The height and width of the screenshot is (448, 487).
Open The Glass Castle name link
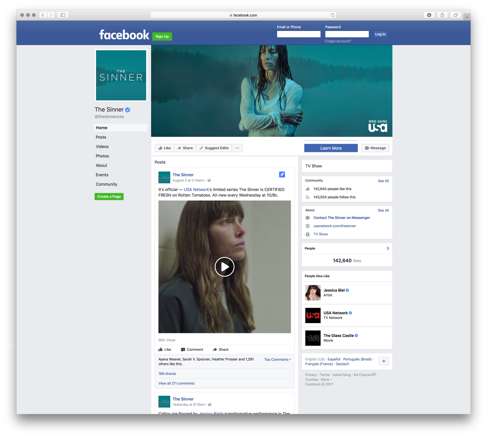click(x=338, y=336)
